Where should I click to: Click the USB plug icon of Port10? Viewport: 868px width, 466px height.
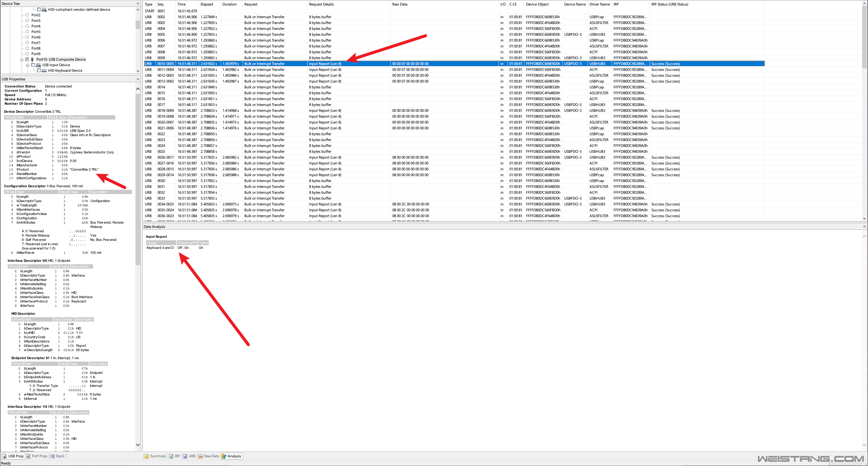click(32, 59)
